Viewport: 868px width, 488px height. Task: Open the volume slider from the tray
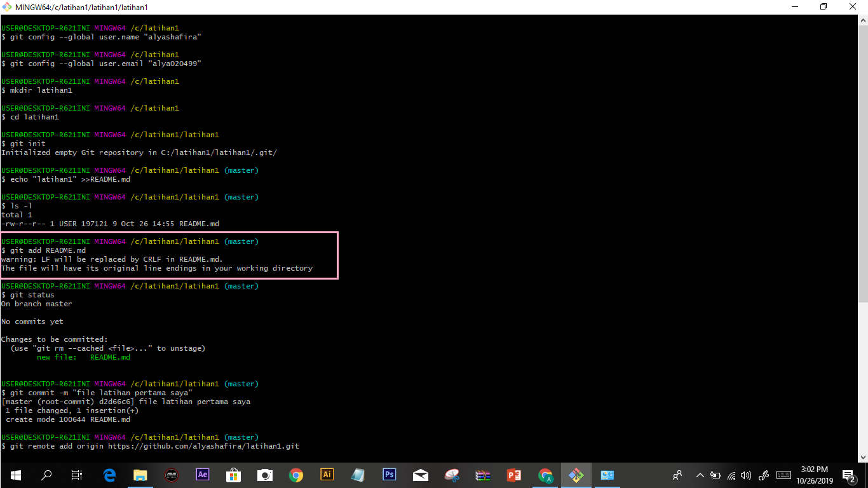pos(745,475)
